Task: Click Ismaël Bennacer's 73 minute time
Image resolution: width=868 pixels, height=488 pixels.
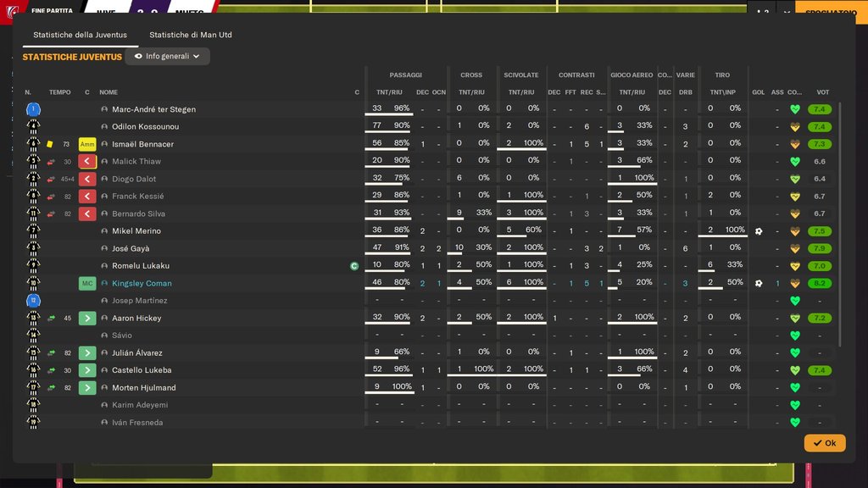Action: coord(66,144)
